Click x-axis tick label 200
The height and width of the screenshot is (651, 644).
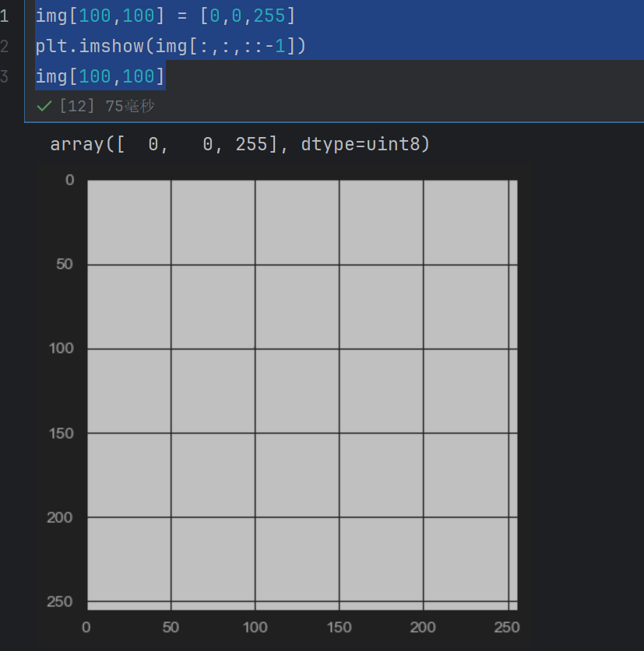coord(423,627)
